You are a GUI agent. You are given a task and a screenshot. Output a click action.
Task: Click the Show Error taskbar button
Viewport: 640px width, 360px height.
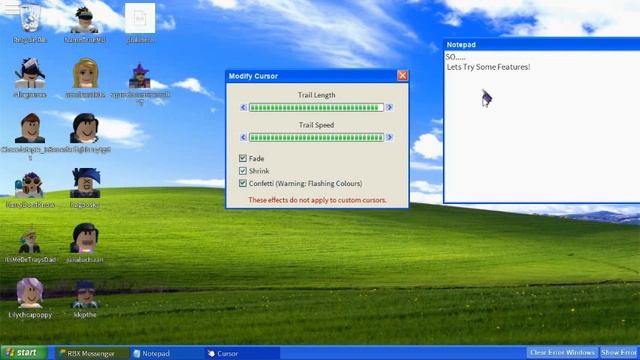coord(619,353)
